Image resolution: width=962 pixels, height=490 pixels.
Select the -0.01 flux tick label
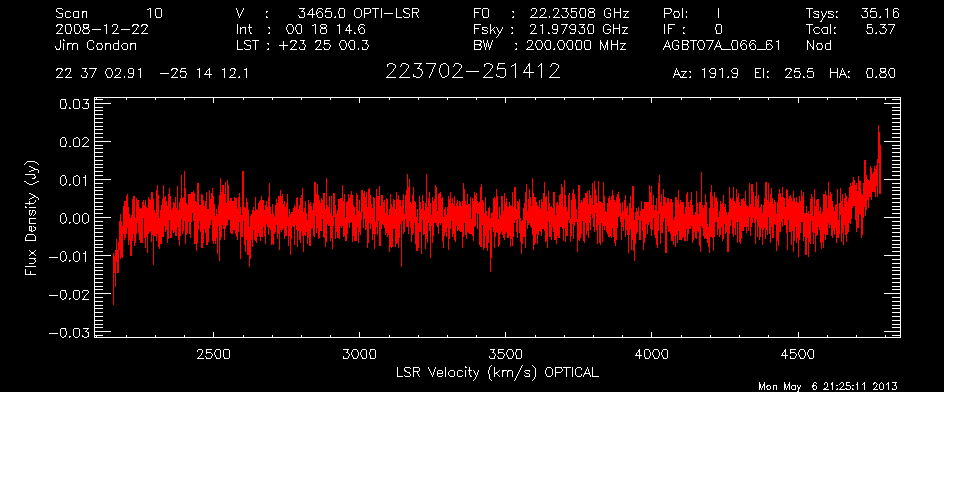(x=69, y=256)
